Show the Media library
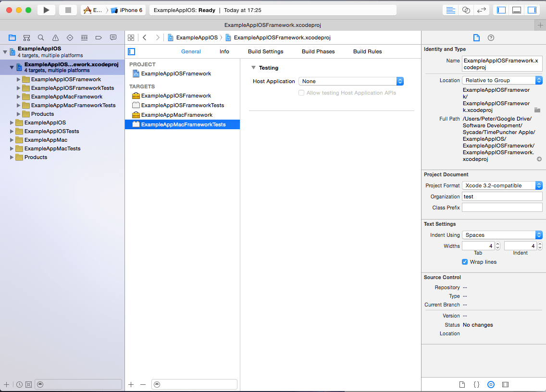The height and width of the screenshot is (392, 546). tap(505, 384)
